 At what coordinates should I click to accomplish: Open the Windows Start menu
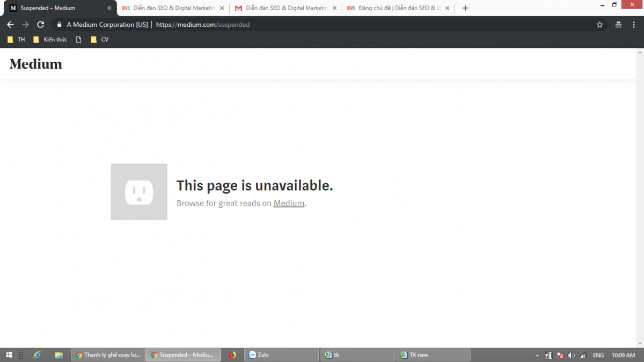pyautogui.click(x=9, y=355)
